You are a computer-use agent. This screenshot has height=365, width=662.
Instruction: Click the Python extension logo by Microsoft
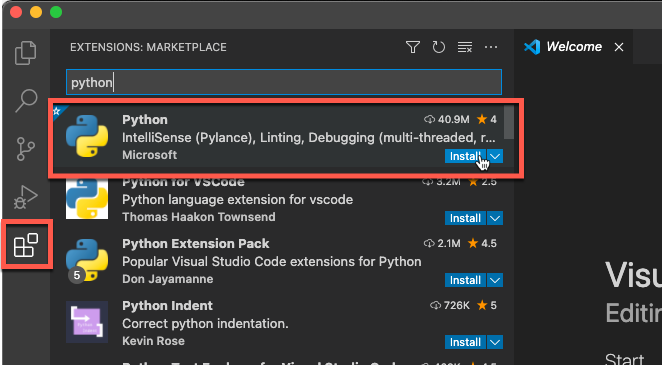click(87, 136)
